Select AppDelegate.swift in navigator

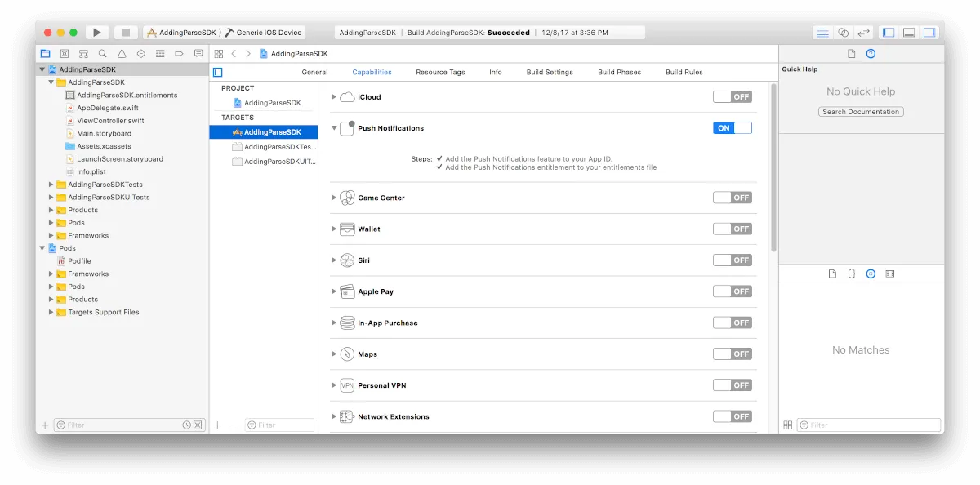coord(108,108)
